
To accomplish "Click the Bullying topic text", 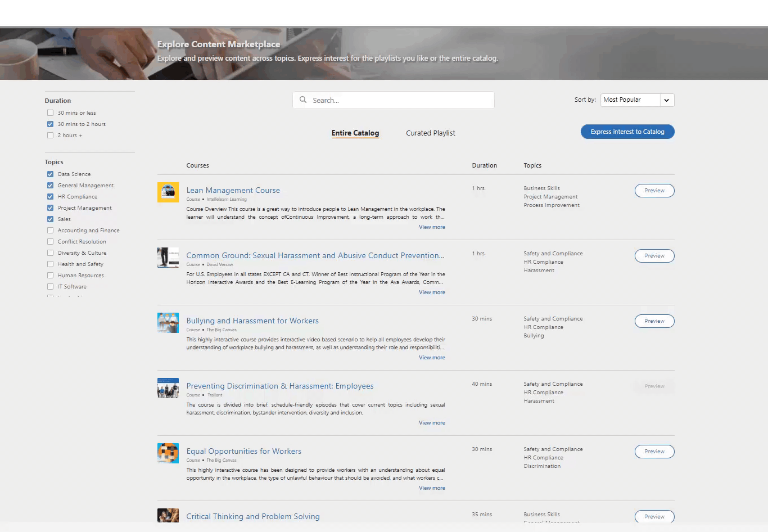I will click(534, 336).
